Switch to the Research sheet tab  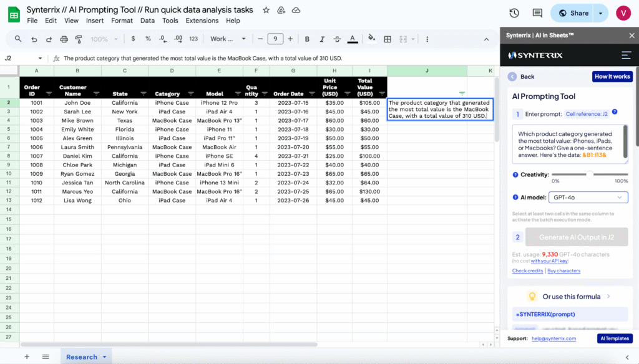85,357
